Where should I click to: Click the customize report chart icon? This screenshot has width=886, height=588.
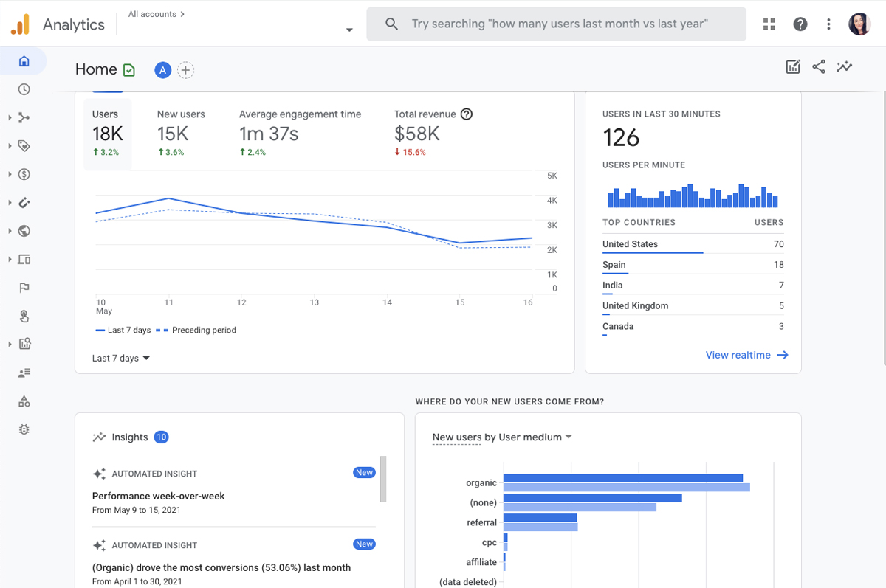tap(793, 67)
